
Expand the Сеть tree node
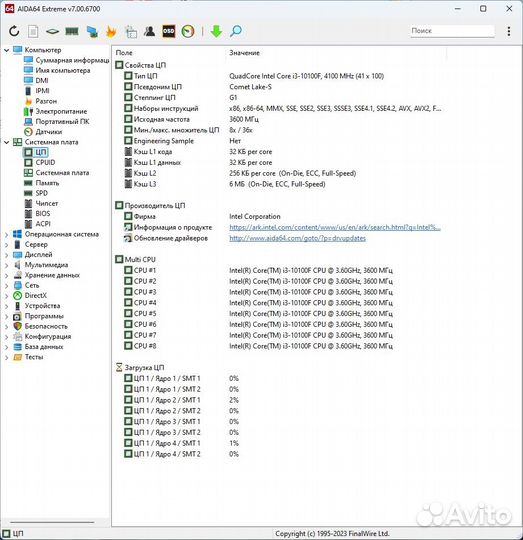[x=6, y=286]
